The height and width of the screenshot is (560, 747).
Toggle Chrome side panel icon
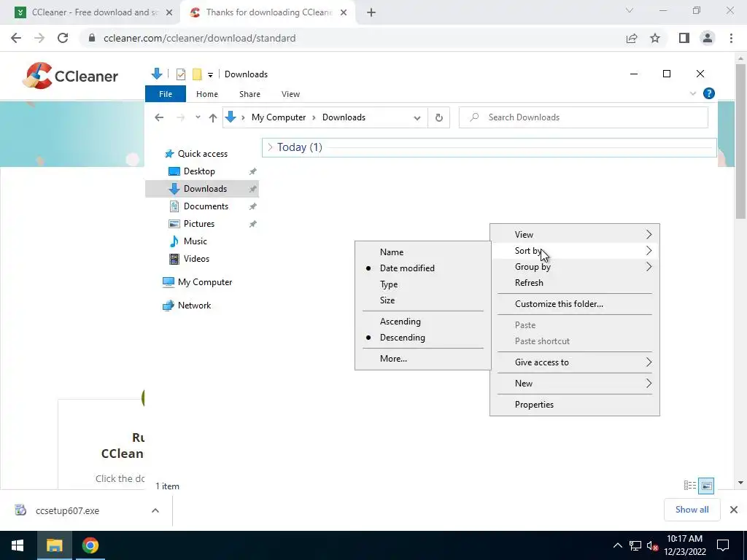[x=684, y=38]
